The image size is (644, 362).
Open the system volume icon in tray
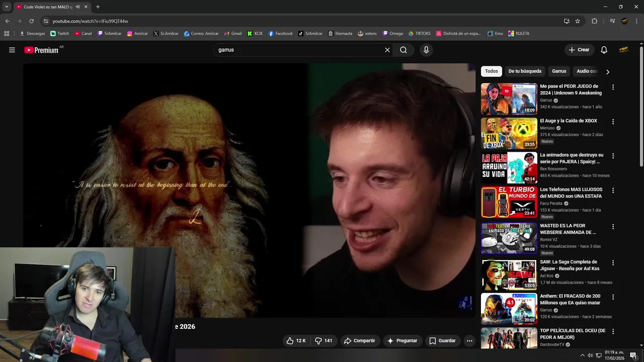point(590,355)
